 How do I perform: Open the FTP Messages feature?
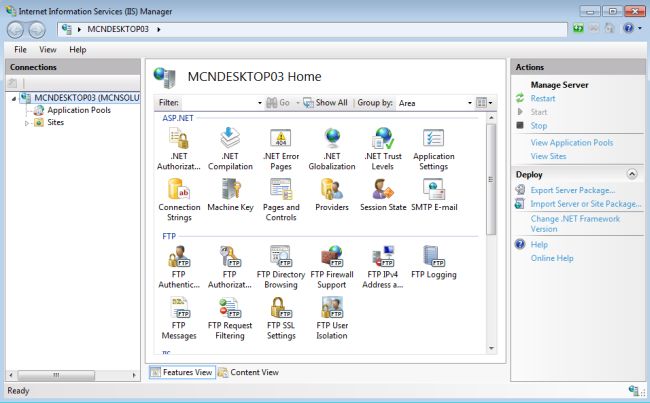[x=179, y=318]
